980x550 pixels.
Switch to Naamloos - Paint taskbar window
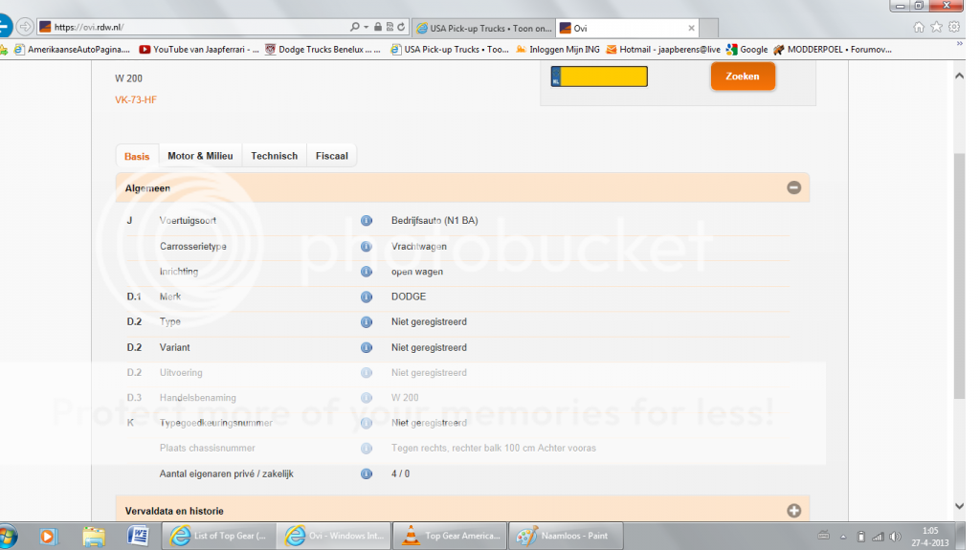pos(566,536)
